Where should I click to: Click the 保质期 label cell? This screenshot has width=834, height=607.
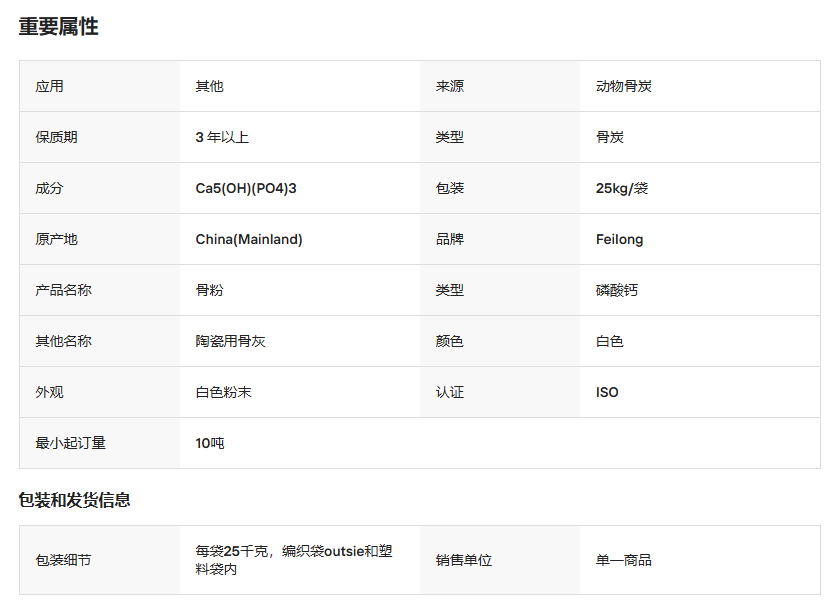[56, 137]
